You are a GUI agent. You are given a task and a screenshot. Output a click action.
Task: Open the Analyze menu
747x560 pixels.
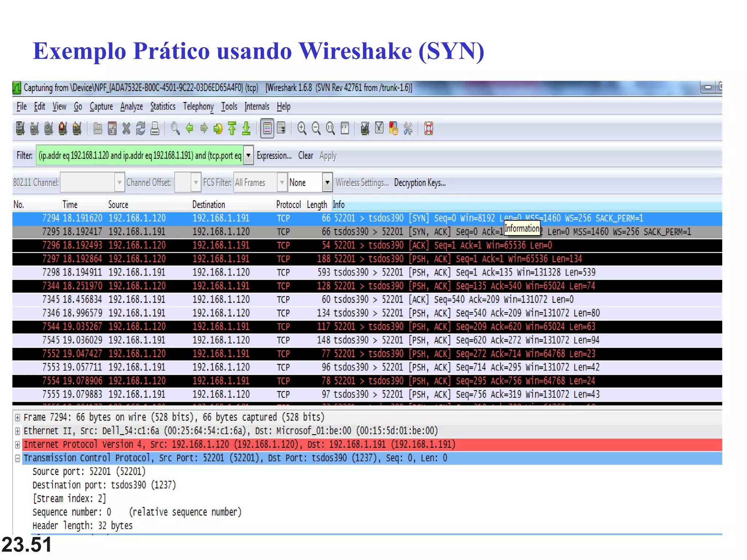point(132,106)
